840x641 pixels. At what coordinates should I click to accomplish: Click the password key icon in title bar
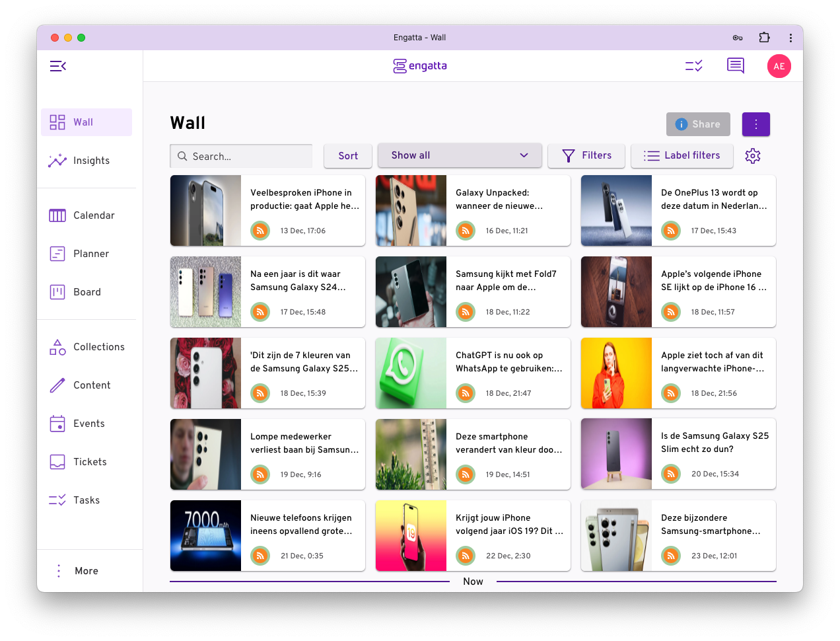tap(738, 38)
